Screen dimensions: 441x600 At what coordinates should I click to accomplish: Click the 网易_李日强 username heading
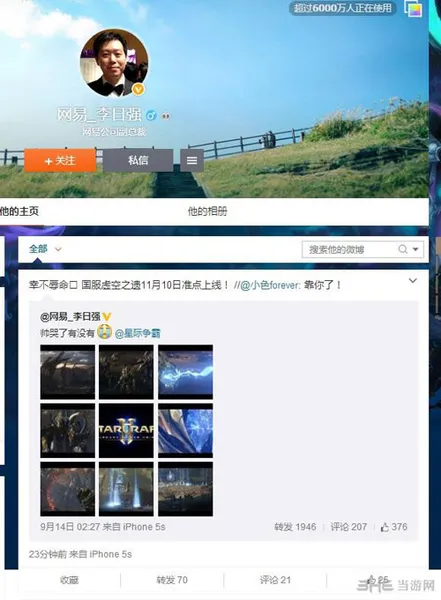click(x=100, y=115)
